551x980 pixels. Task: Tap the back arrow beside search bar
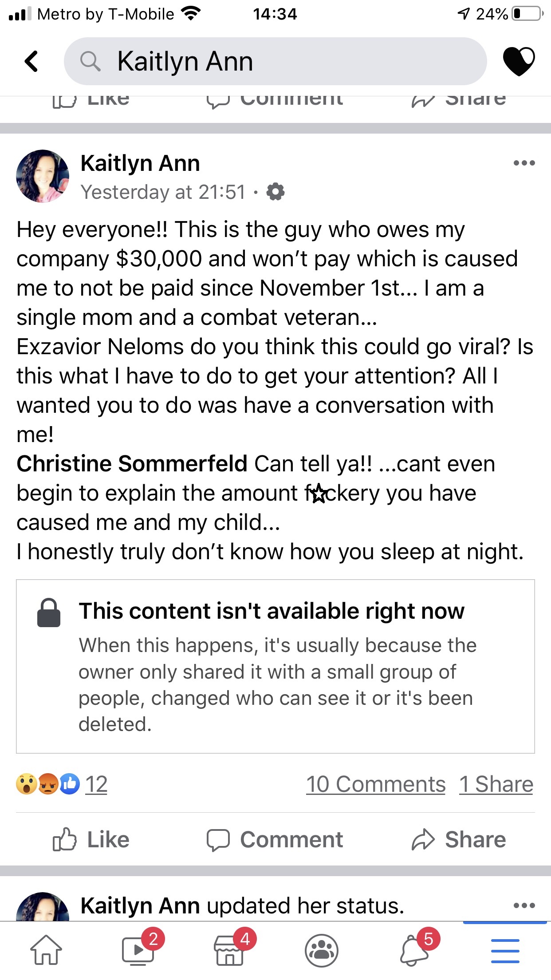pyautogui.click(x=31, y=61)
